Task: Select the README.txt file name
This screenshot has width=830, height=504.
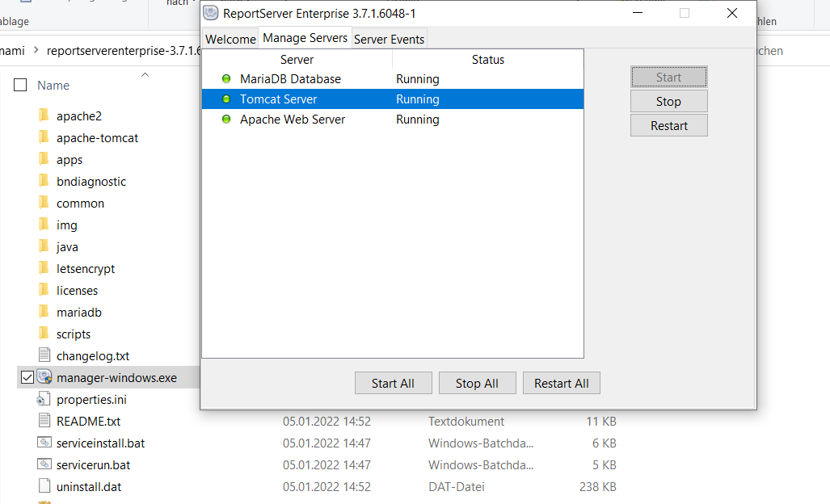Action: pos(88,422)
